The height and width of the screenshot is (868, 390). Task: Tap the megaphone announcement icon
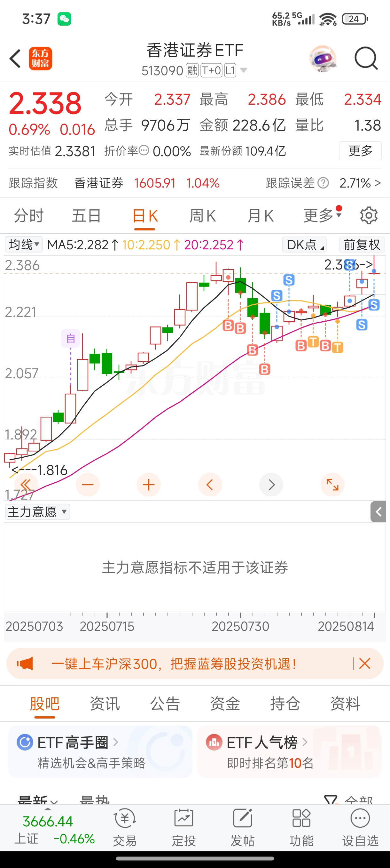25,664
